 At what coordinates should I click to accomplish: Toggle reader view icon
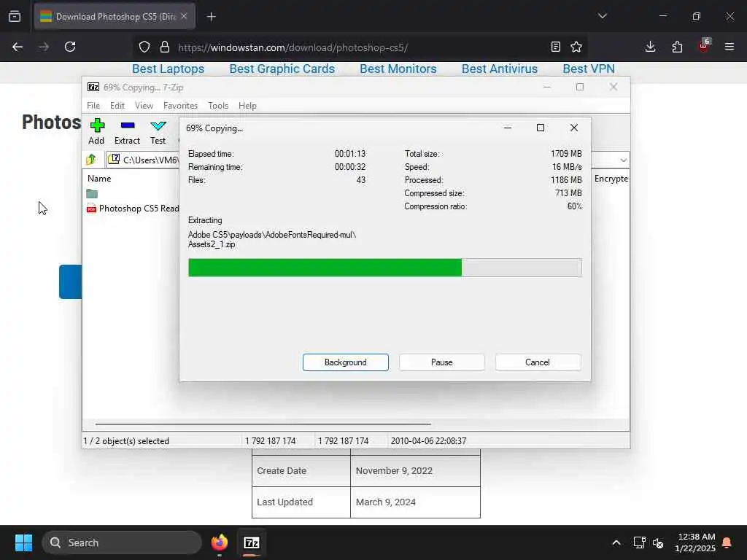(555, 47)
